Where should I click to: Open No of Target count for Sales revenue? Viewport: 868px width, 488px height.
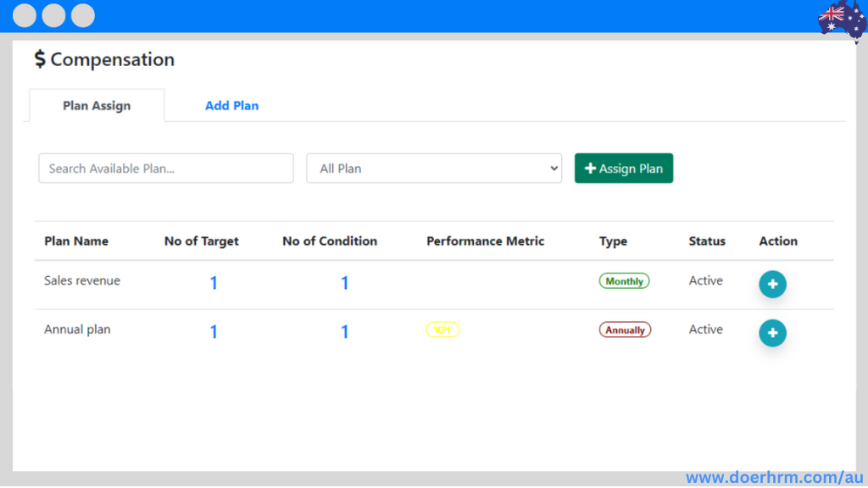pyautogui.click(x=214, y=283)
